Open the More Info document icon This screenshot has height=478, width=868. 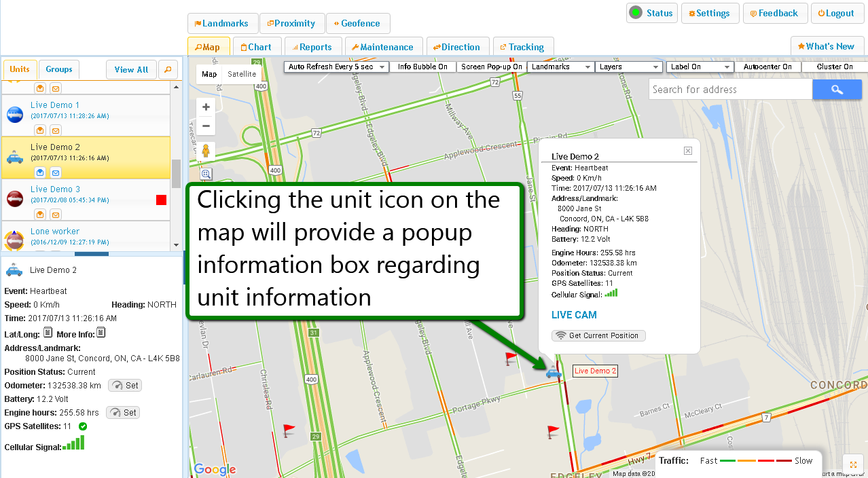(101, 333)
